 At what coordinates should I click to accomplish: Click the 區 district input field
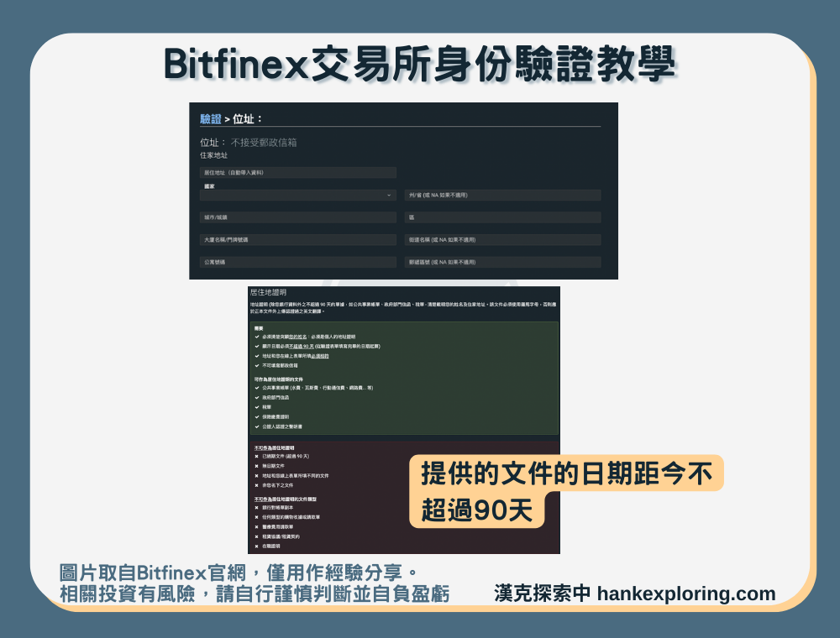click(x=502, y=217)
